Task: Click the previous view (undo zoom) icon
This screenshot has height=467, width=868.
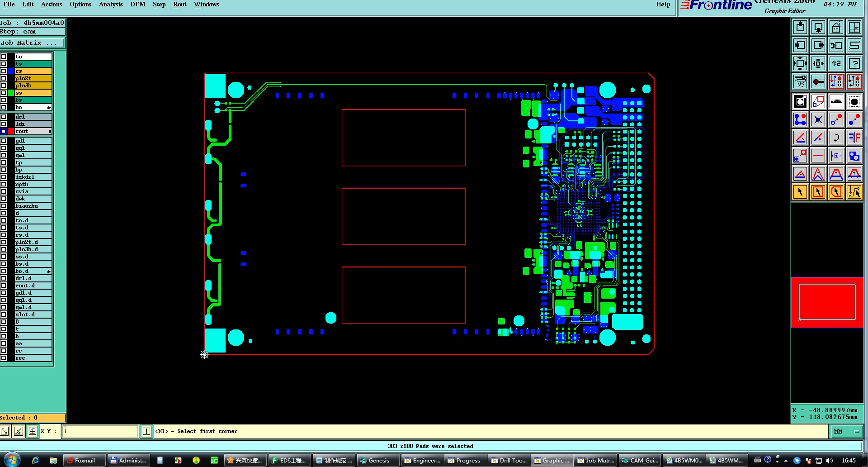Action: [836, 45]
